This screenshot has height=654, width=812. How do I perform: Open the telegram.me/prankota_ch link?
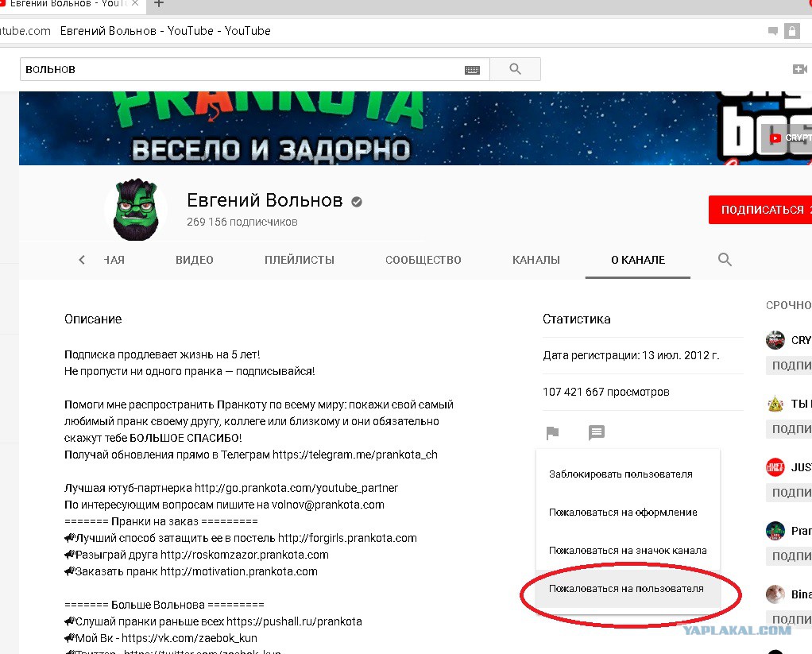point(354,455)
